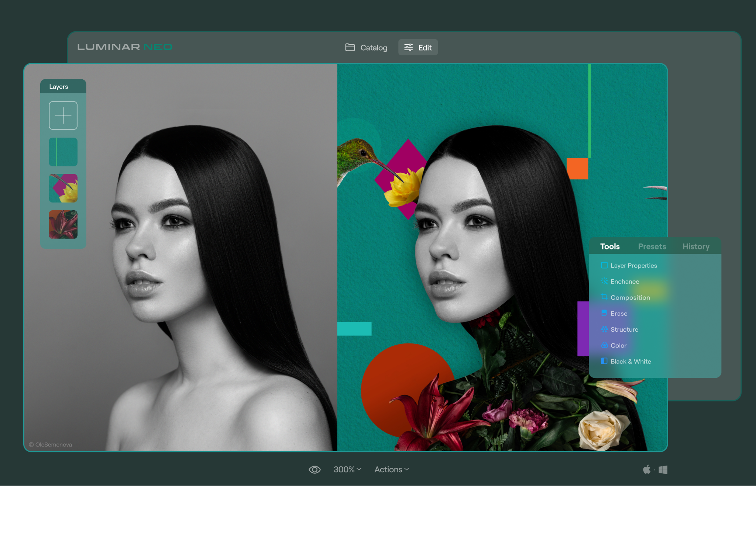Click the Catalog folder icon
The height and width of the screenshot is (549, 756).
click(x=350, y=47)
